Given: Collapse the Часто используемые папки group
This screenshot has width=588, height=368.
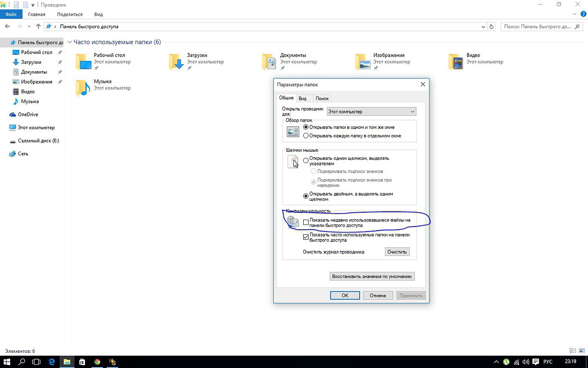Looking at the screenshot, I should click(x=70, y=42).
